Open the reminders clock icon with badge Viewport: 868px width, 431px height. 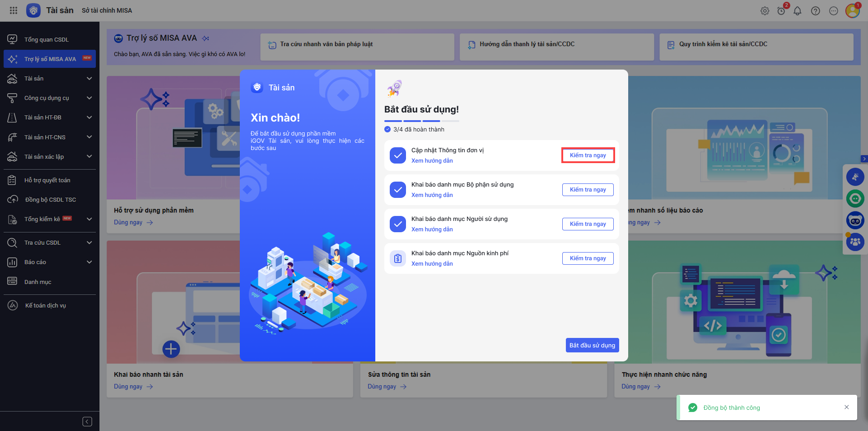coord(781,11)
